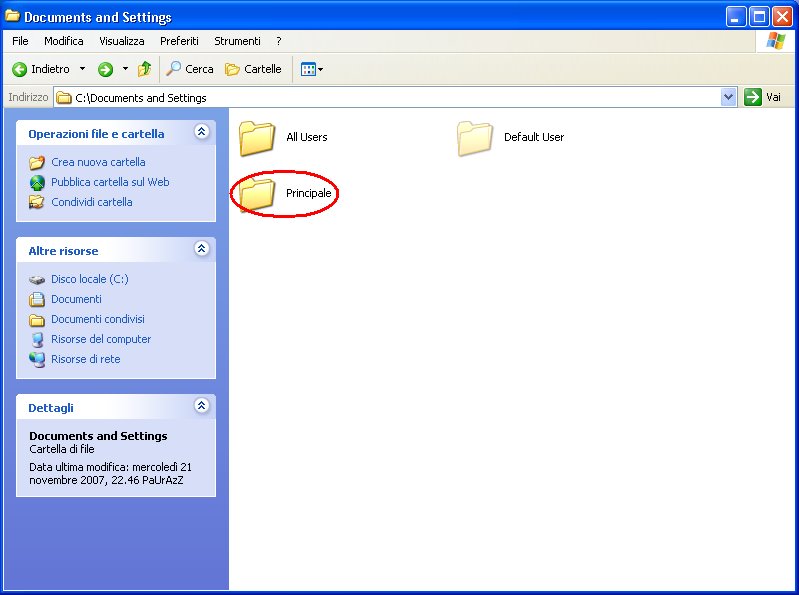Screen dimensions: 799x595
Task: Select the Default User folder icon
Action: [x=474, y=138]
